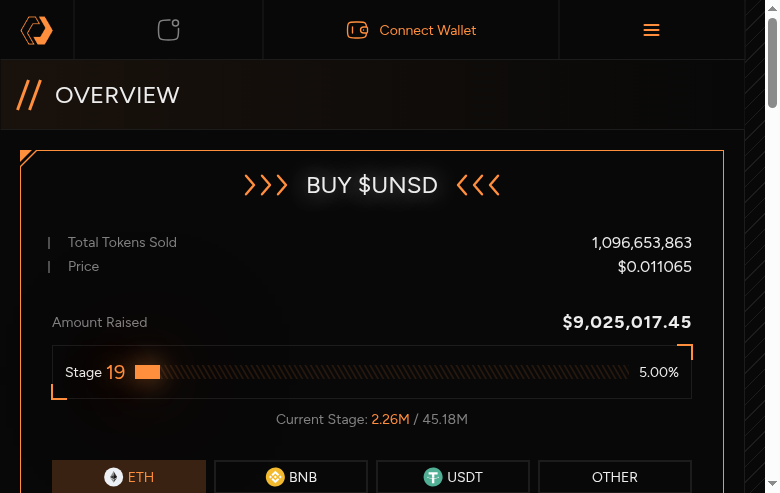780x493 pixels.
Task: Click the 5.00% progress percentage
Action: point(658,372)
